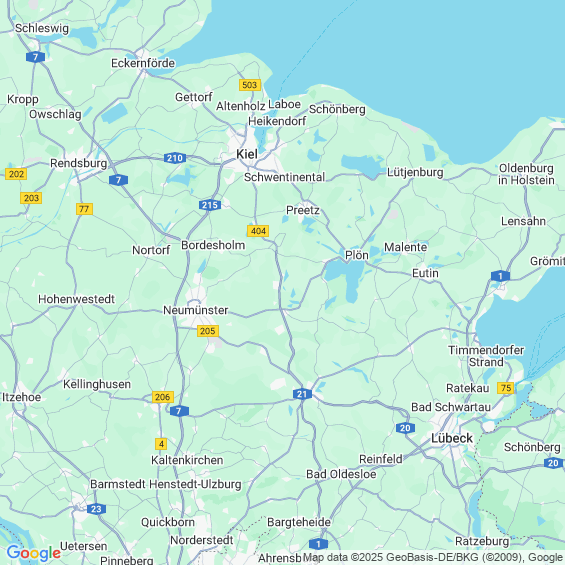Screen dimensions: 565x565
Task: Click the 205 road shield below Neumünster
Action: 208,331
